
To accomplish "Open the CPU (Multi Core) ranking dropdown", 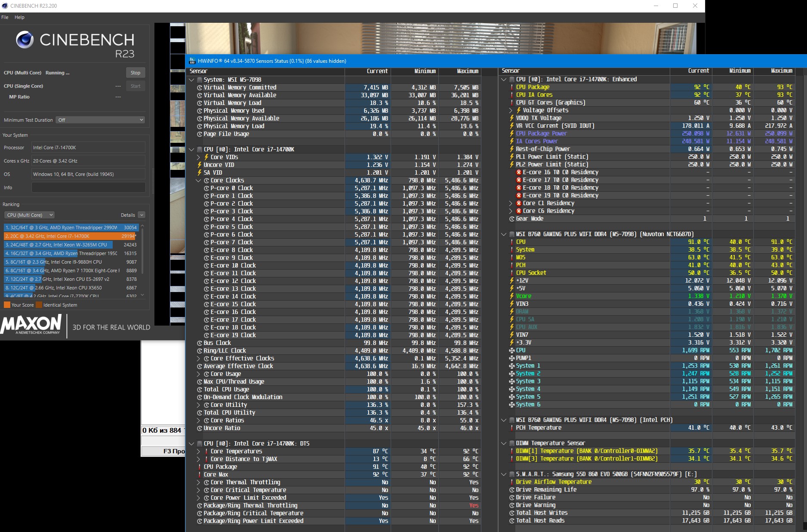I will [x=29, y=215].
